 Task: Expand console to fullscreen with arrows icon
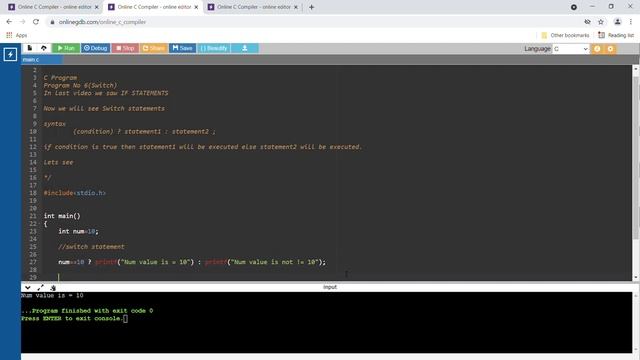tap(40, 287)
